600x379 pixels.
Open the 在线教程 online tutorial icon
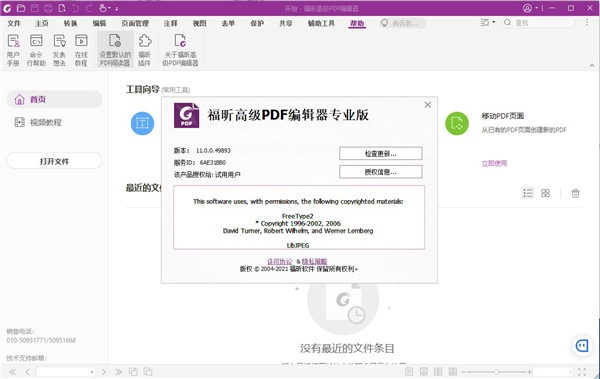81,50
